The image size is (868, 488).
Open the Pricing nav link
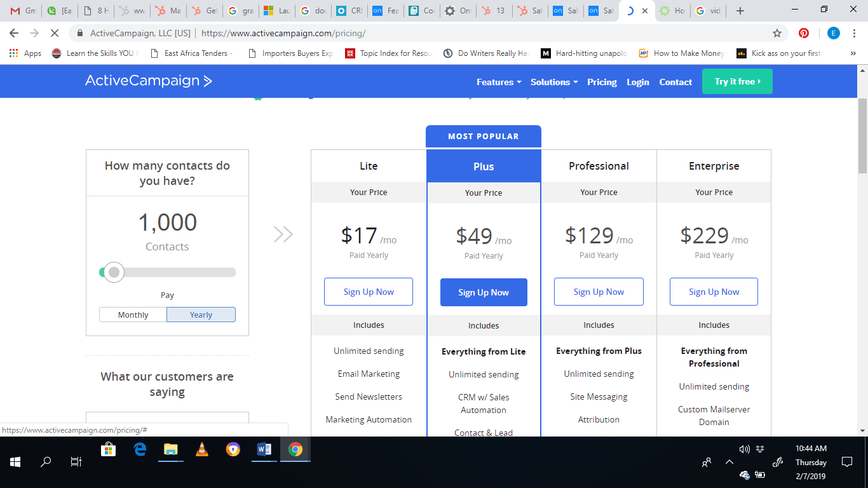click(x=602, y=82)
